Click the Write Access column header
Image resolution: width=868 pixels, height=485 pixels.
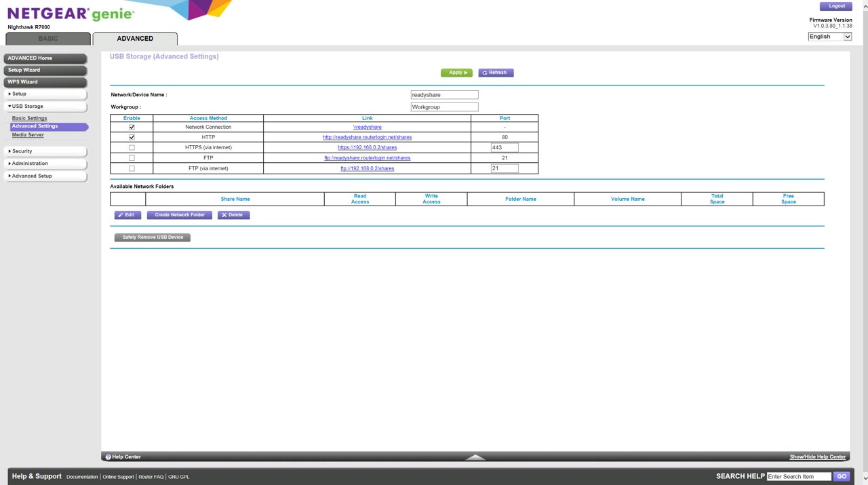431,199
